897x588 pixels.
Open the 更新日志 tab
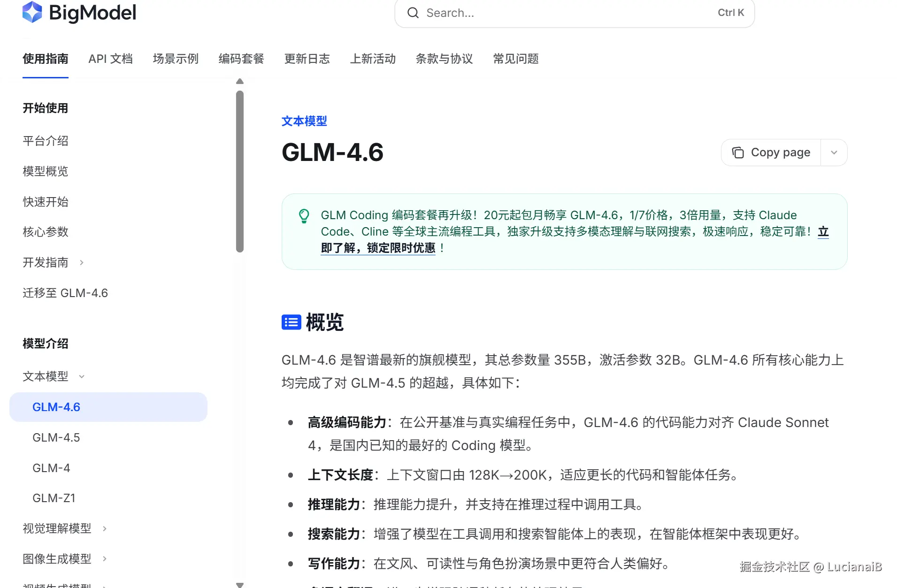[307, 59]
